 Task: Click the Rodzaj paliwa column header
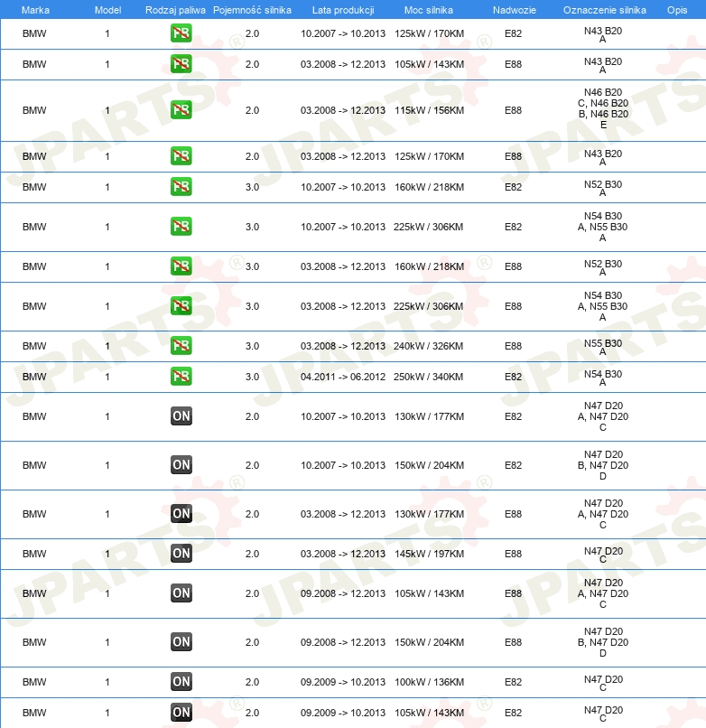174,10
